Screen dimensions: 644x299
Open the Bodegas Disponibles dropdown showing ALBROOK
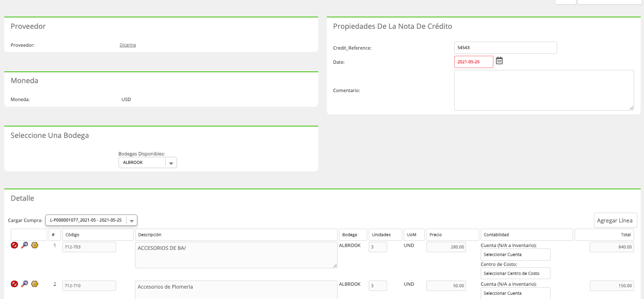click(x=147, y=162)
